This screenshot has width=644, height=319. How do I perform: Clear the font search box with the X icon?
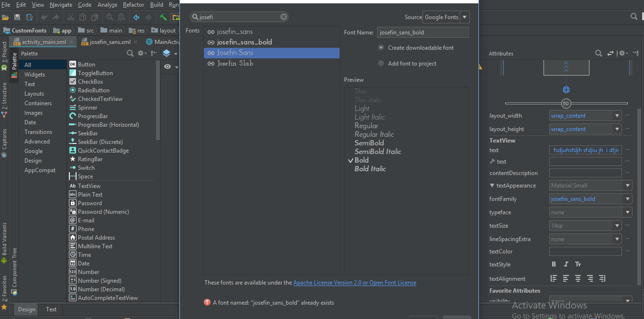[x=284, y=17]
